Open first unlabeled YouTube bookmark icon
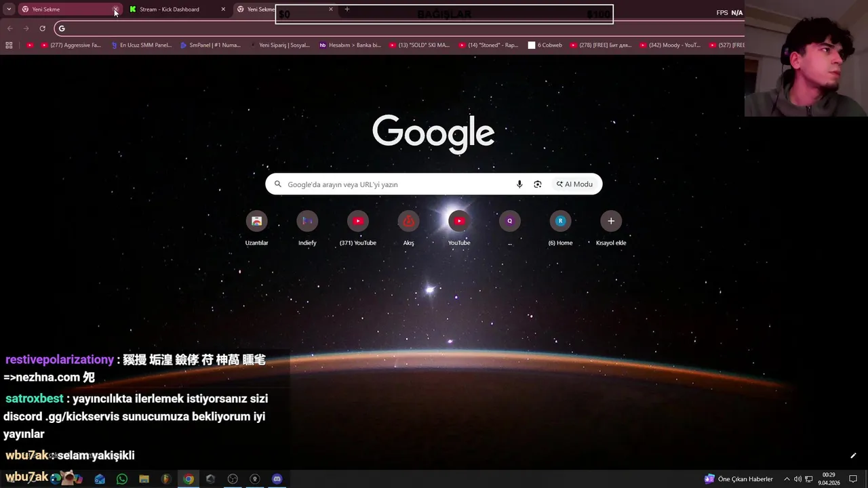Screen dimensions: 868x488 30,45
